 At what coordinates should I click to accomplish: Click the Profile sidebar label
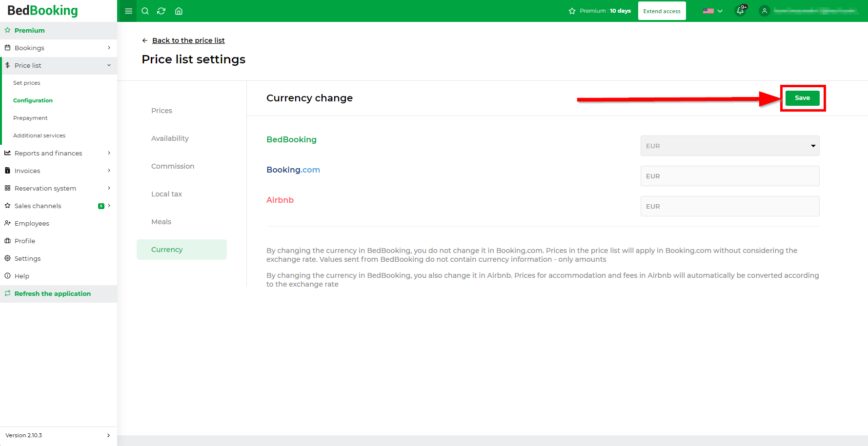click(x=25, y=241)
